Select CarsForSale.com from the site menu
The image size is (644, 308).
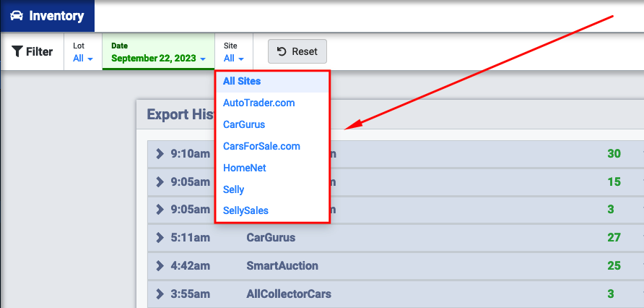point(272,146)
